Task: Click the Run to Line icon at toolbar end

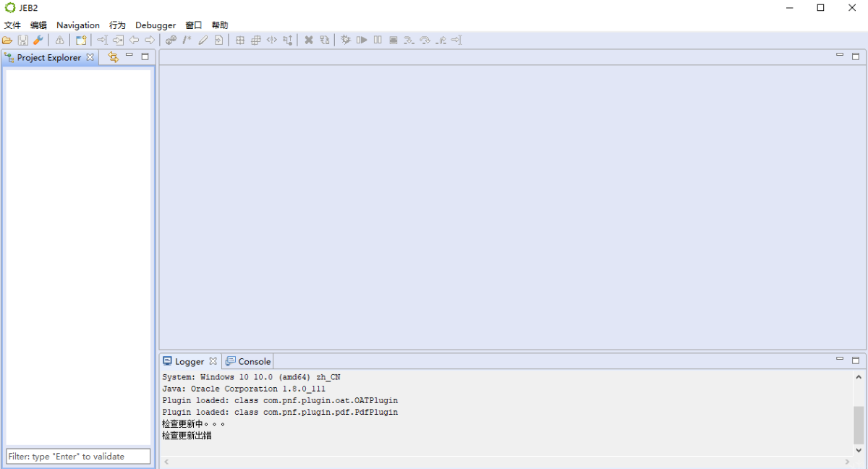Action: 456,41
